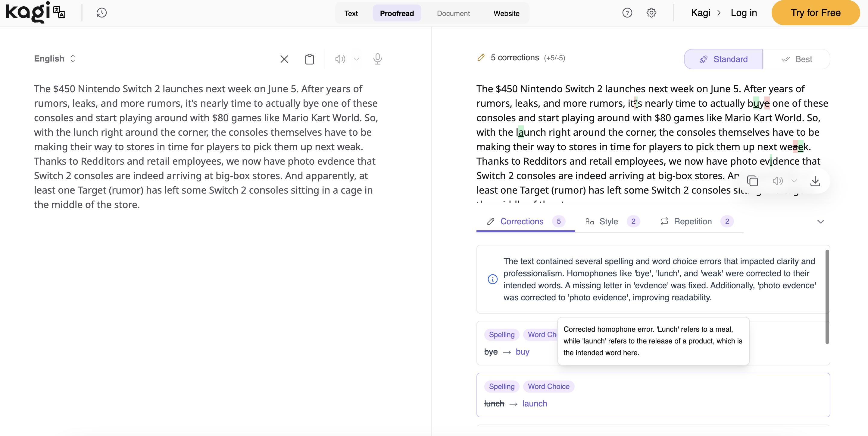Open the English language selector
This screenshot has width=868, height=436.
(x=55, y=58)
